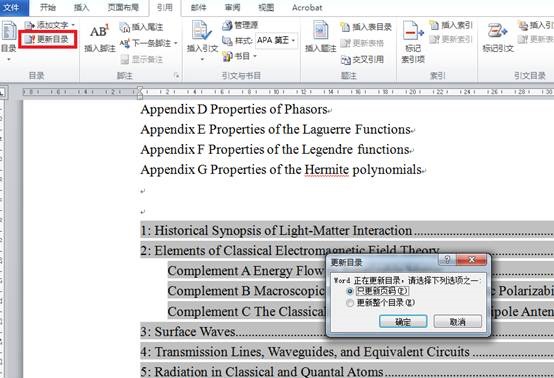This screenshot has height=378, width=554.
Task: Click 插入引文 (Insert Citation) icon
Action: point(201,31)
